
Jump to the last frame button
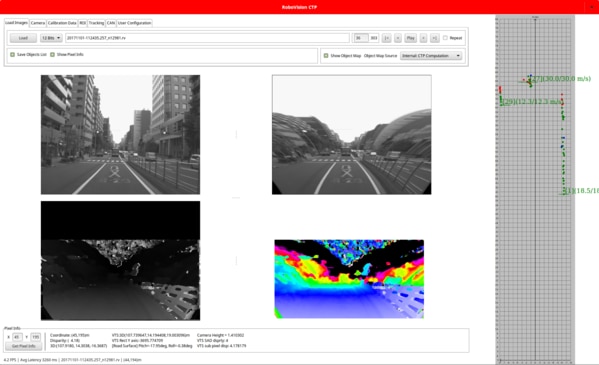(x=434, y=38)
